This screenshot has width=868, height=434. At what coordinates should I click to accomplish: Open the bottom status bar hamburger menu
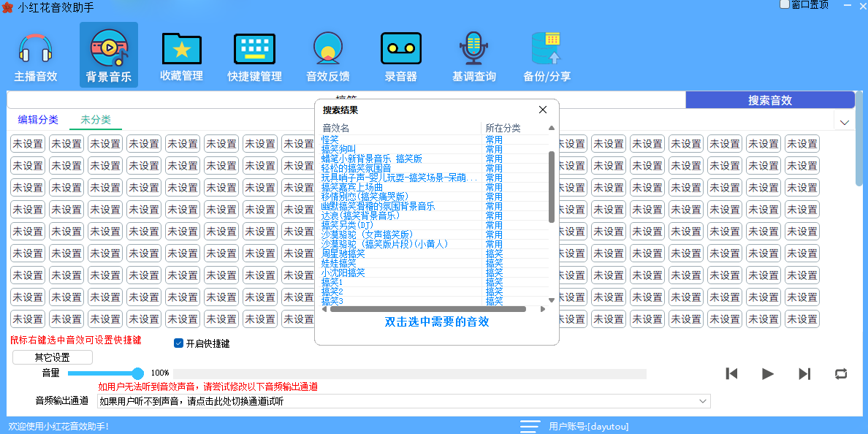(530, 427)
